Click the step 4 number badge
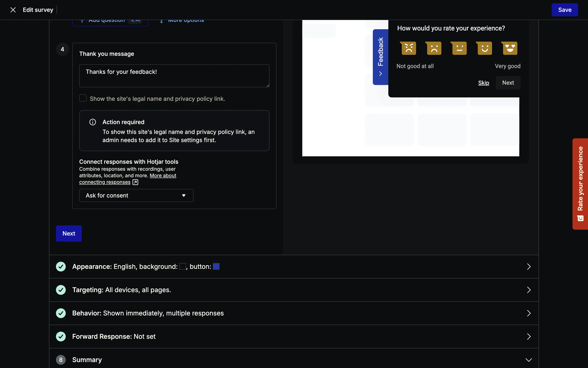 tap(62, 49)
